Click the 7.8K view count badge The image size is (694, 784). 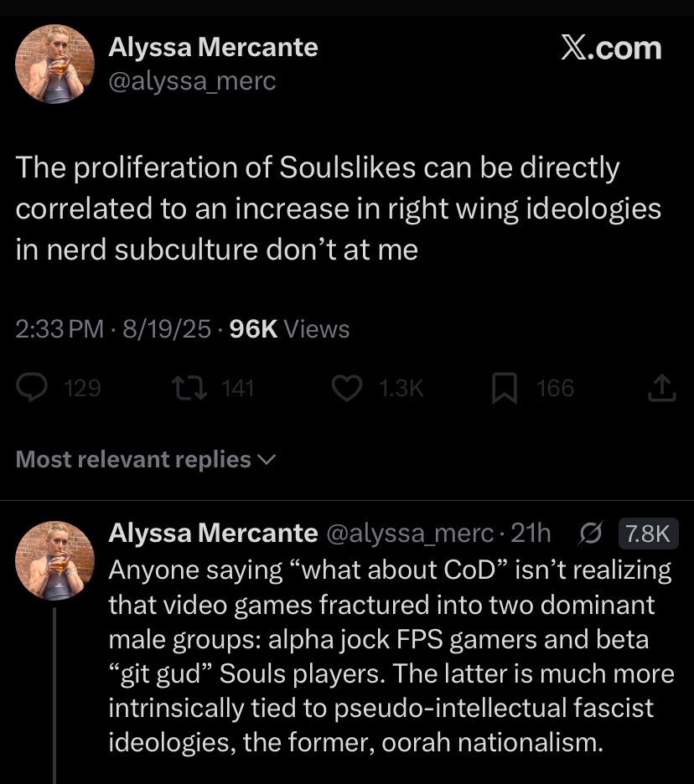coord(648,534)
